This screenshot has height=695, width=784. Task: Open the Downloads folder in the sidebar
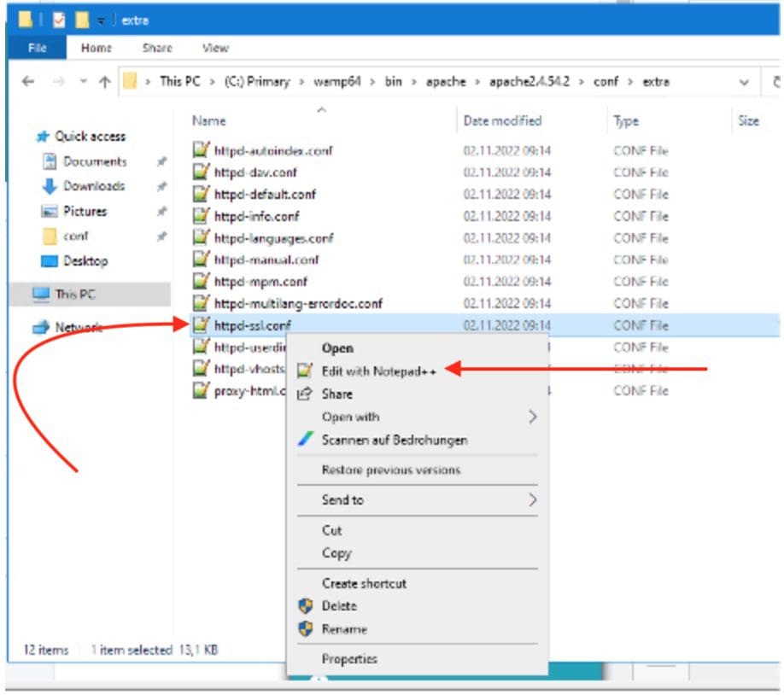96,185
